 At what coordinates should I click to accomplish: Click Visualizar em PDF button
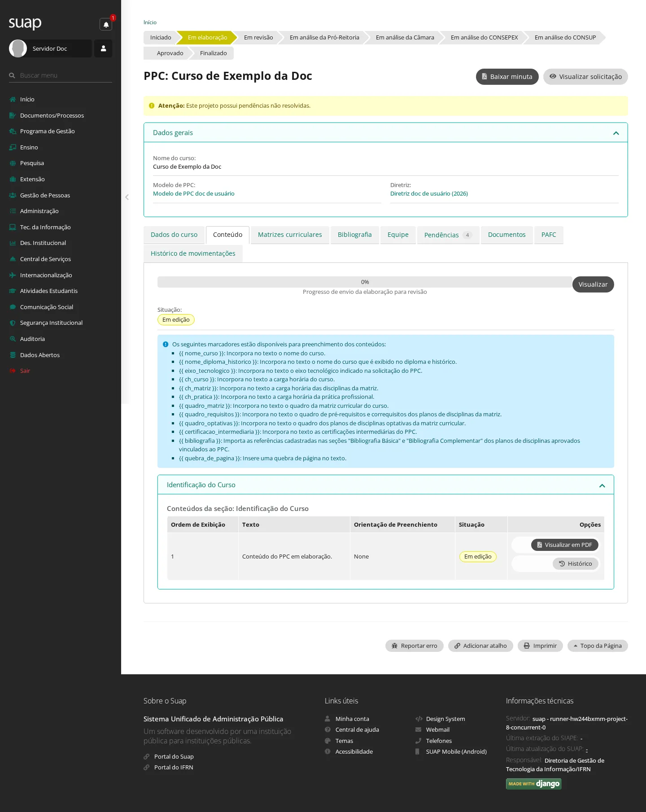pyautogui.click(x=564, y=545)
